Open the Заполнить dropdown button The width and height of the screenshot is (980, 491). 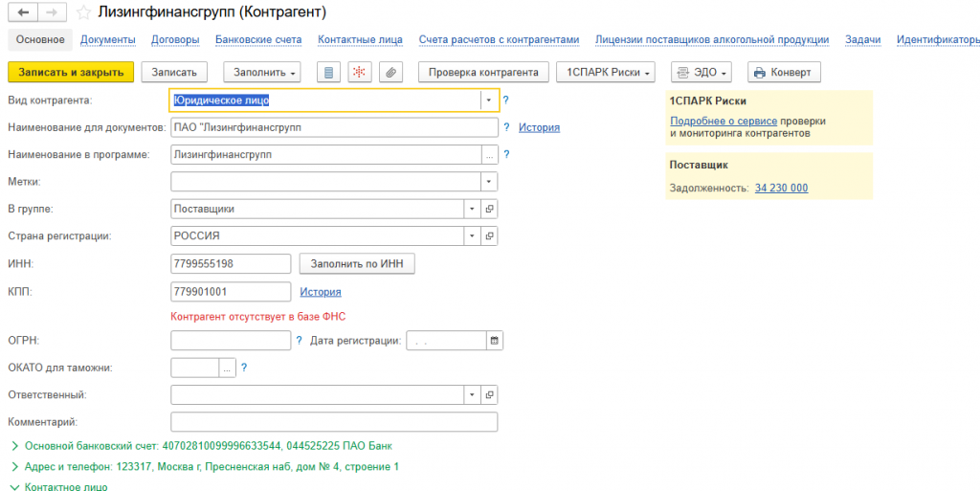click(x=262, y=72)
